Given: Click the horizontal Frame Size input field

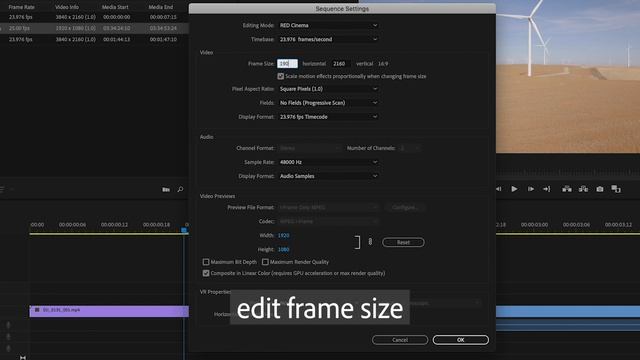Looking at the screenshot, I should click(287, 64).
